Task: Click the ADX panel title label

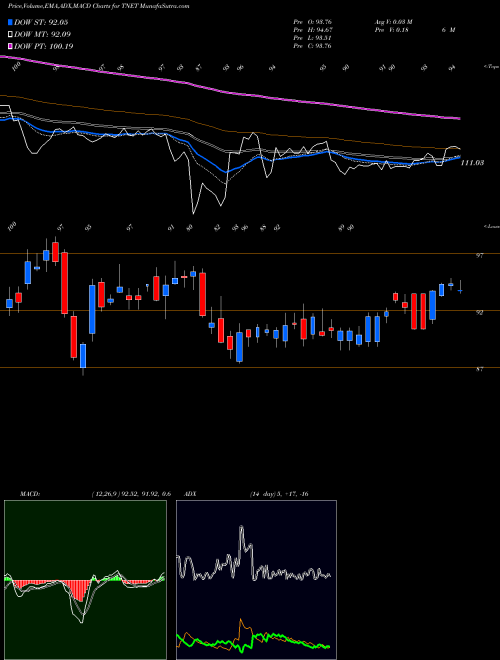Action: [x=190, y=494]
